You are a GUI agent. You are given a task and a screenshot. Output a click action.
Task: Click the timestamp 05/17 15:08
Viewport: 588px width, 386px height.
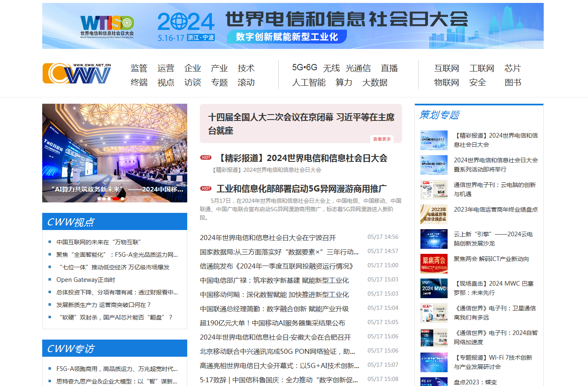(x=383, y=379)
